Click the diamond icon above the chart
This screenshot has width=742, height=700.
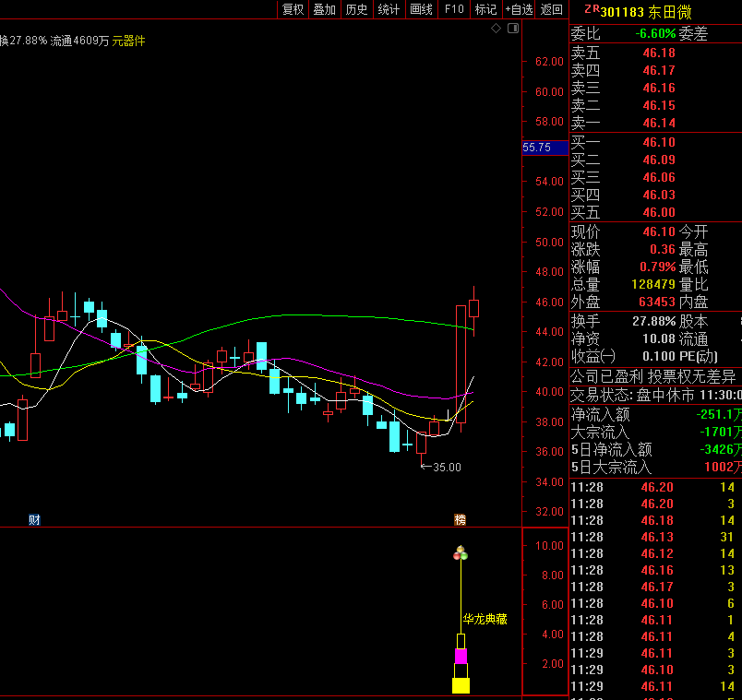[x=496, y=29]
